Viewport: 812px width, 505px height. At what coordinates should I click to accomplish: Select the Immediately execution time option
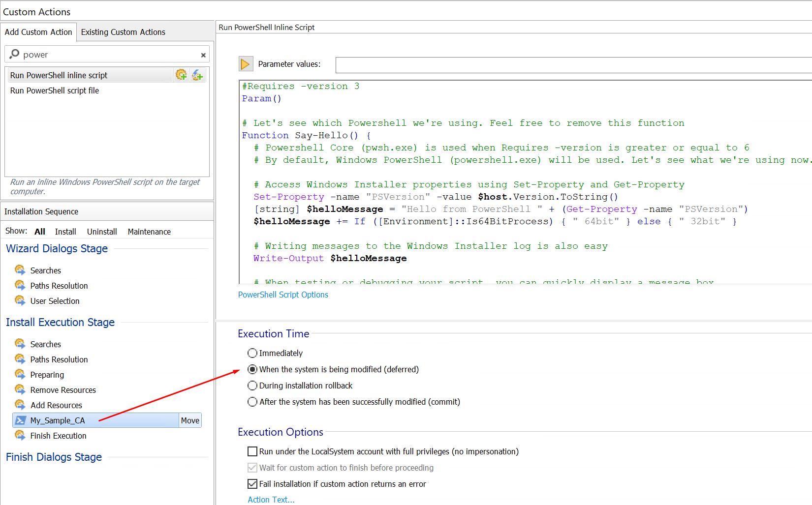point(252,353)
